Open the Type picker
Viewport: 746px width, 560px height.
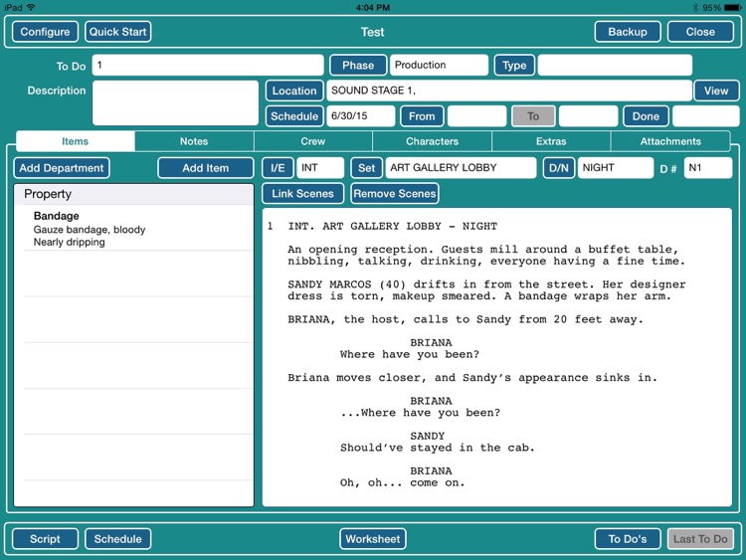click(x=514, y=66)
